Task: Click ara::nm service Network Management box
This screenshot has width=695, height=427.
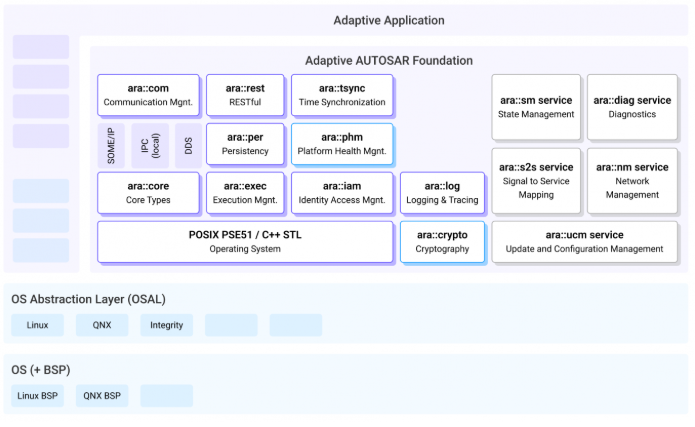Action: coord(632,180)
